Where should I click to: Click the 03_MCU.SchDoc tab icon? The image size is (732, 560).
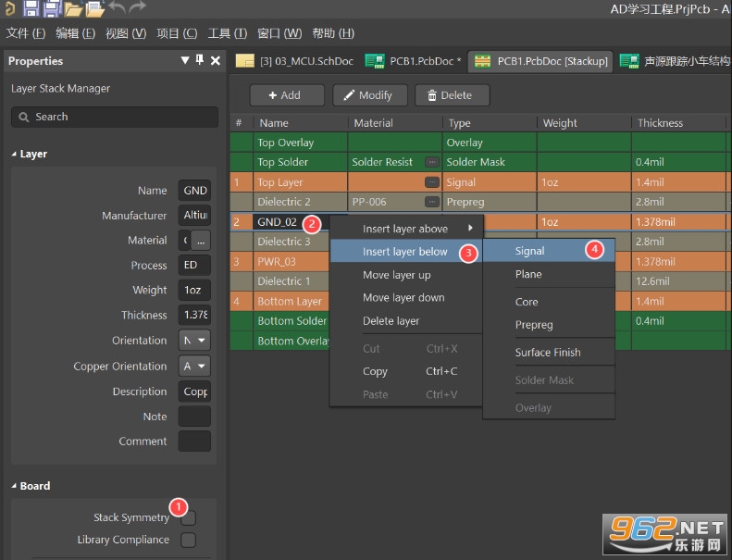245,61
